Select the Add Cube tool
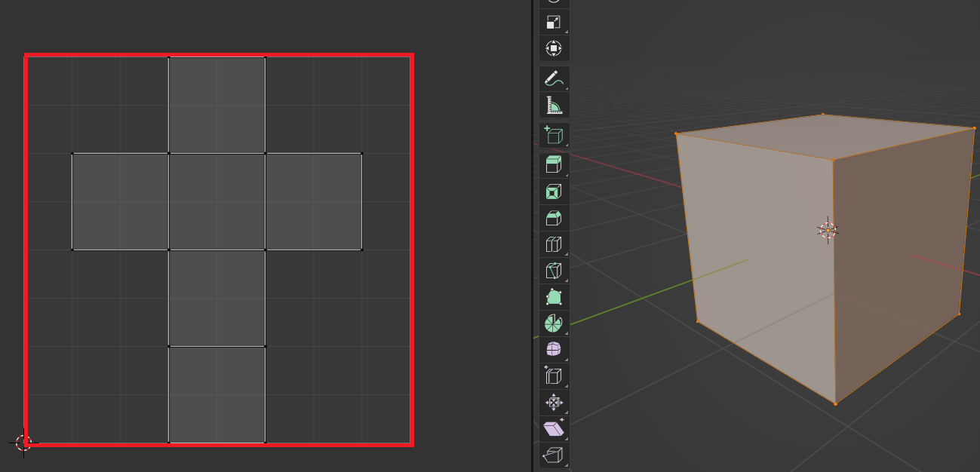 [554, 136]
